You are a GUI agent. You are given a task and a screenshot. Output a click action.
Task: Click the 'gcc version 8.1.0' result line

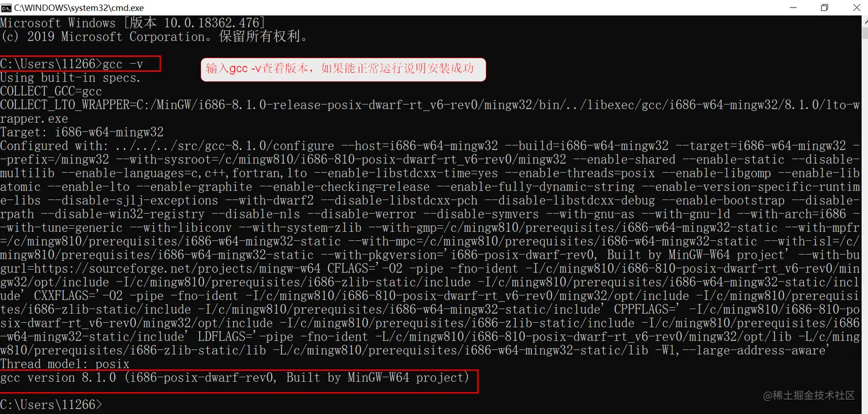pyautogui.click(x=235, y=377)
